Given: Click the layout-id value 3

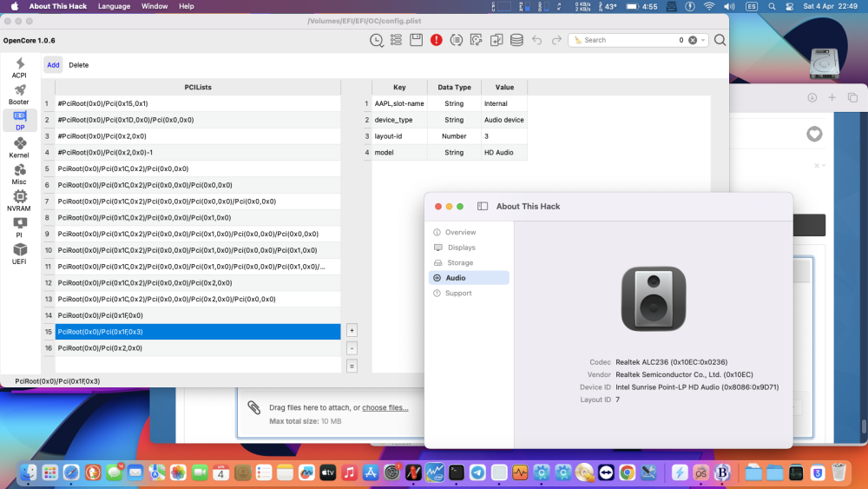Looking at the screenshot, I should tap(504, 136).
